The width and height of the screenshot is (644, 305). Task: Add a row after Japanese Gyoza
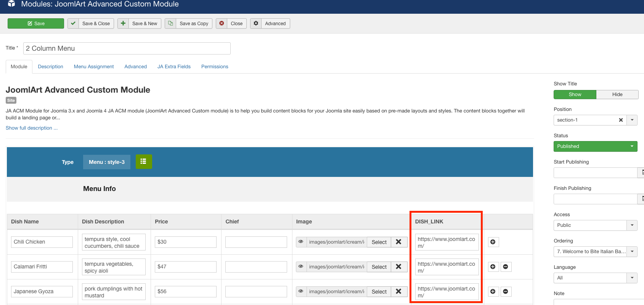(x=493, y=292)
